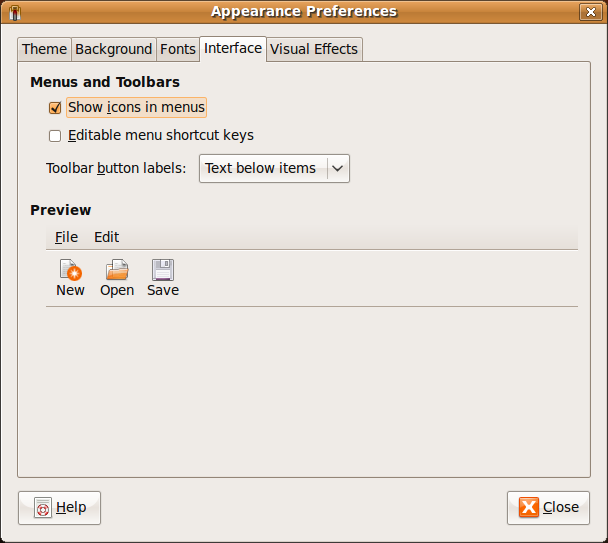Open the Background tab

[x=114, y=49]
